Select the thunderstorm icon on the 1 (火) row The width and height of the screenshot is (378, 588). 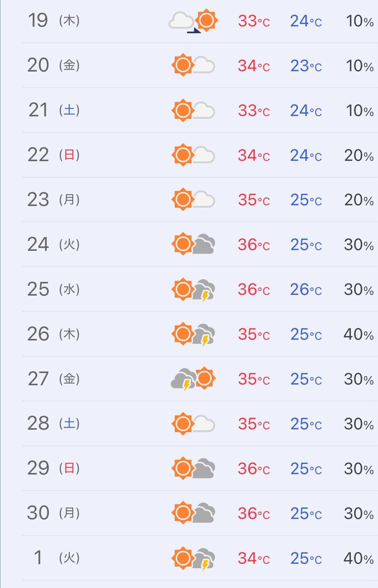[x=193, y=559]
